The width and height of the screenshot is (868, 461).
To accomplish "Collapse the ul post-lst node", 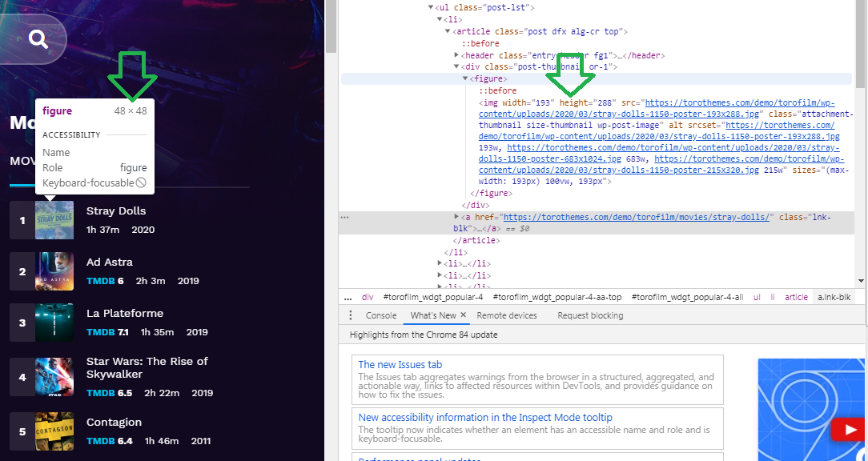I will pos(431,8).
